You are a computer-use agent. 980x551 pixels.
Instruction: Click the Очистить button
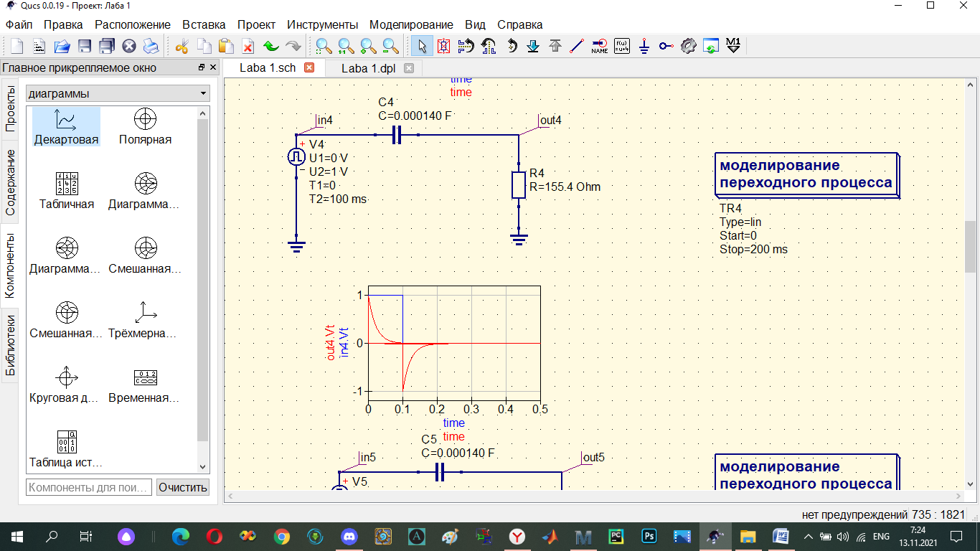click(183, 487)
